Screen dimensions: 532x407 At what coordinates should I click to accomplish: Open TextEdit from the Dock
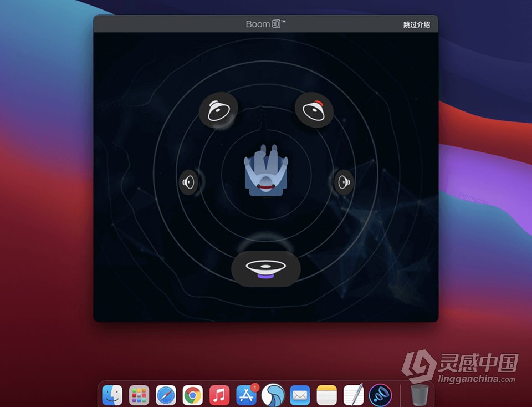pos(354,395)
